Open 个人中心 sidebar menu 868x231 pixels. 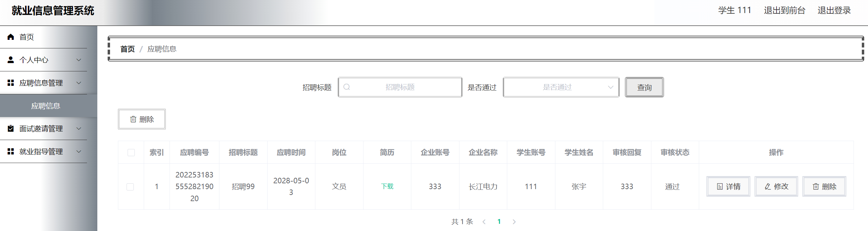(43, 60)
